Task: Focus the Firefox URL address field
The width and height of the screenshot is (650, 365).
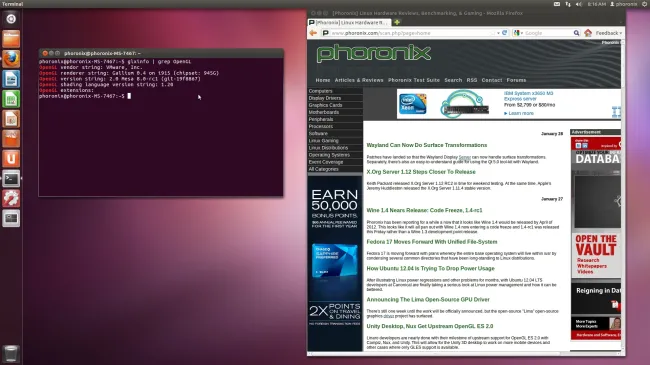Action: [x=411, y=33]
